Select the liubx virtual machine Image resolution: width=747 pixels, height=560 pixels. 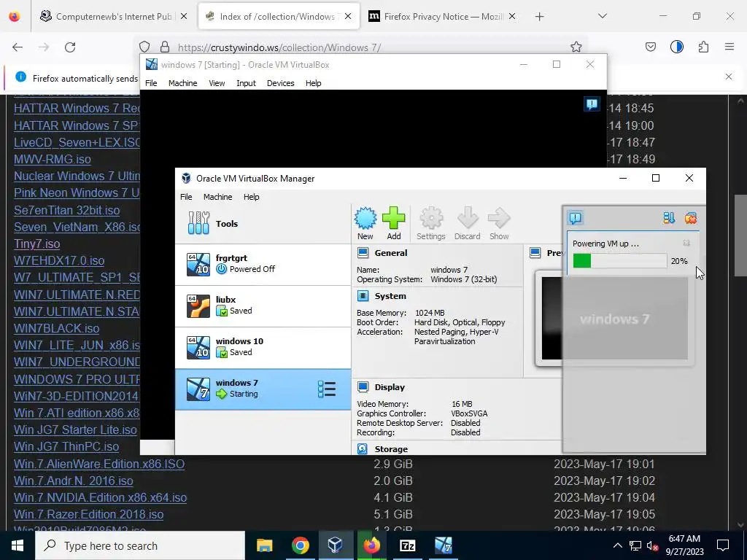(x=263, y=306)
